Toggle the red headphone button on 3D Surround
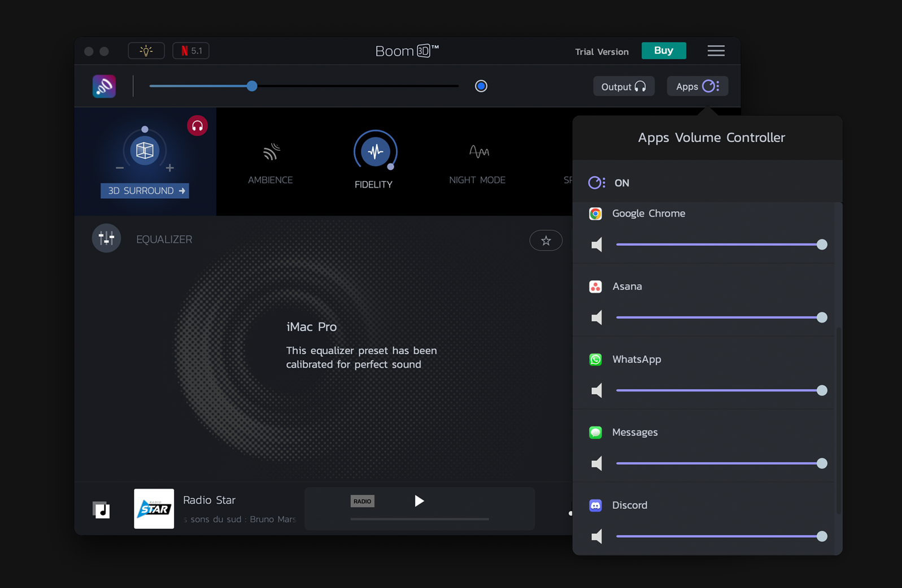 coord(197,126)
